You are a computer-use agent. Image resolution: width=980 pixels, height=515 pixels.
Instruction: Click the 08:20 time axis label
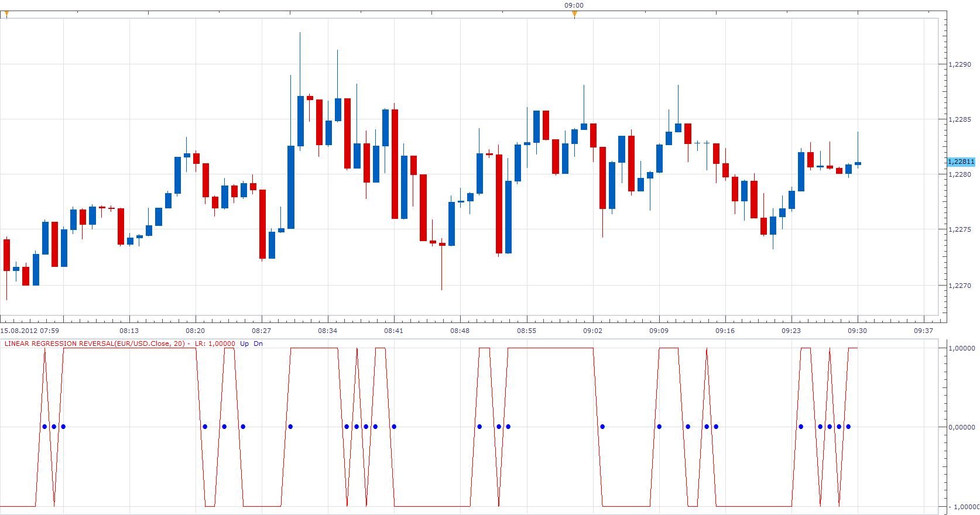coord(195,331)
